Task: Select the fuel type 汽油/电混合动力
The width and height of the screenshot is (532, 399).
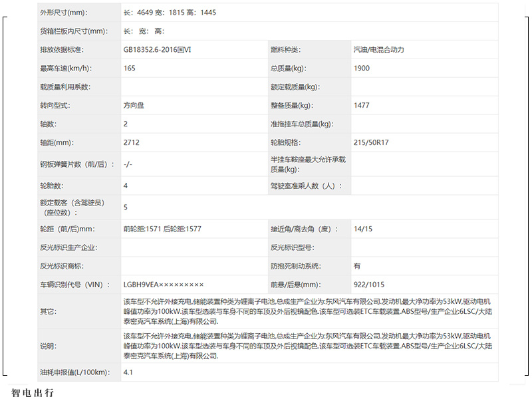Action: (378, 49)
